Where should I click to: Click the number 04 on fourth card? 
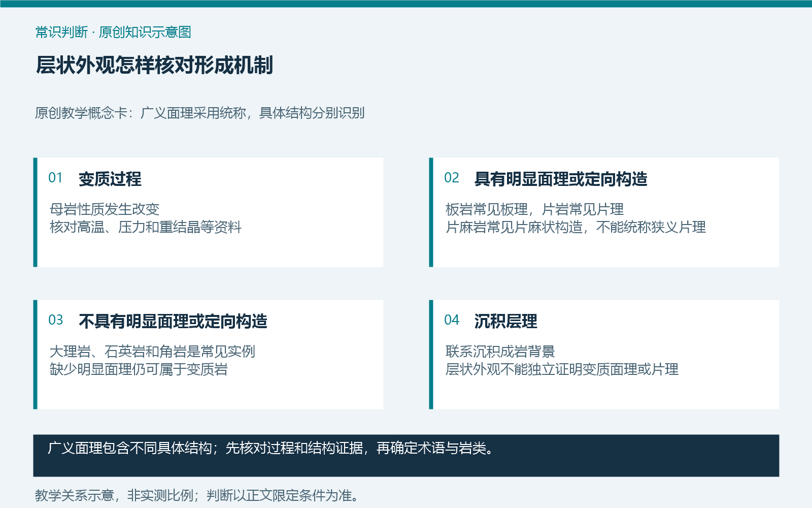tap(451, 320)
